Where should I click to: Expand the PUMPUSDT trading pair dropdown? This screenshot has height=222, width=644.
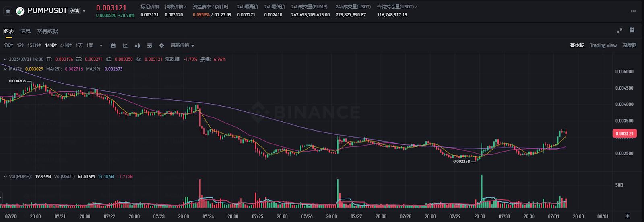(84, 11)
